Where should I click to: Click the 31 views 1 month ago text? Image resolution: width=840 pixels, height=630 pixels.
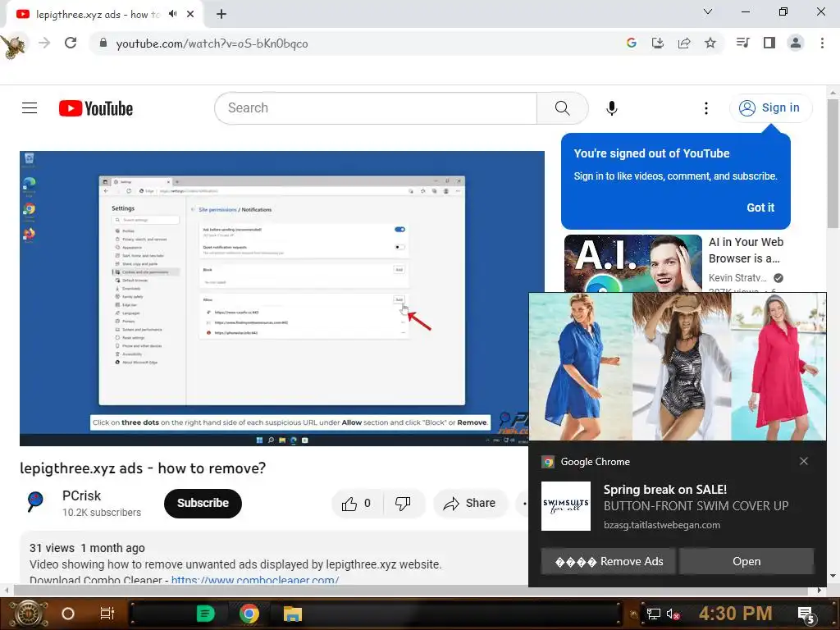tap(87, 548)
